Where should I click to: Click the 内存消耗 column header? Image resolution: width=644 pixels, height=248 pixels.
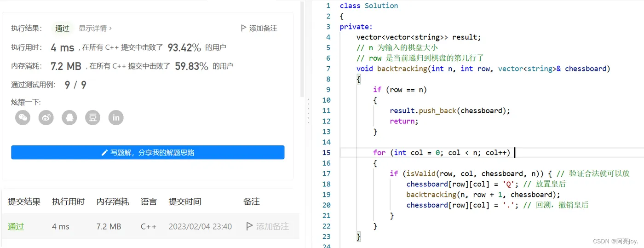(113, 202)
